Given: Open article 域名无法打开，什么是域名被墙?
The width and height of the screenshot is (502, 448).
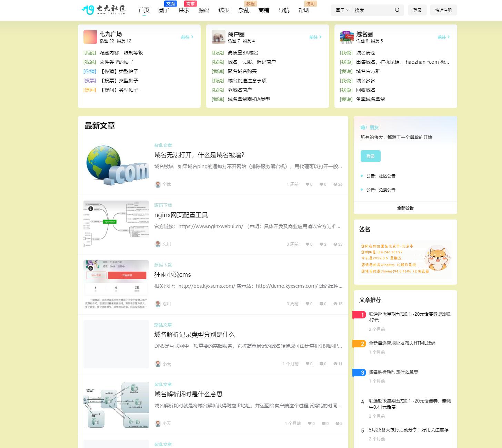Looking at the screenshot, I should (199, 155).
